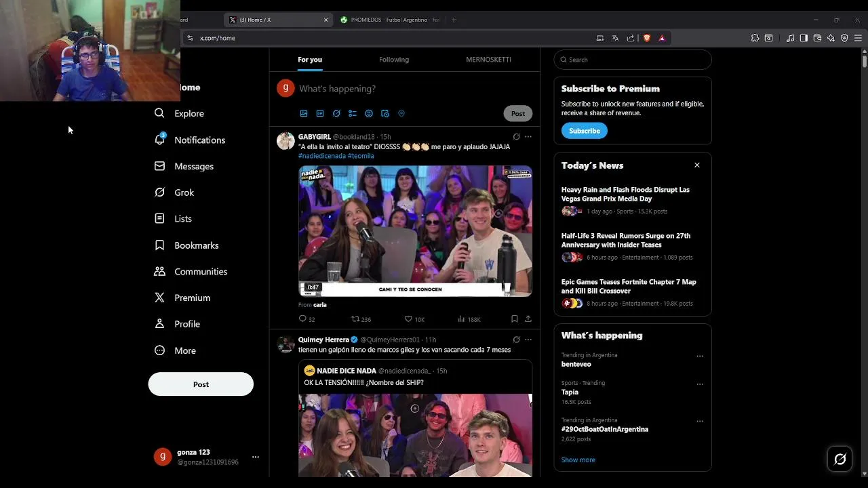Open options for benteveo trend
The image size is (868, 488).
click(700, 356)
